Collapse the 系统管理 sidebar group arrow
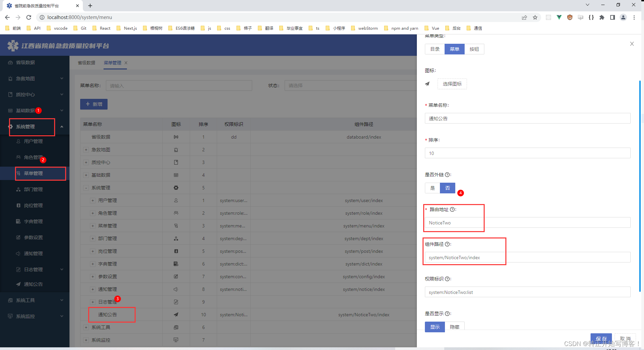The width and height of the screenshot is (644, 350). point(62,127)
